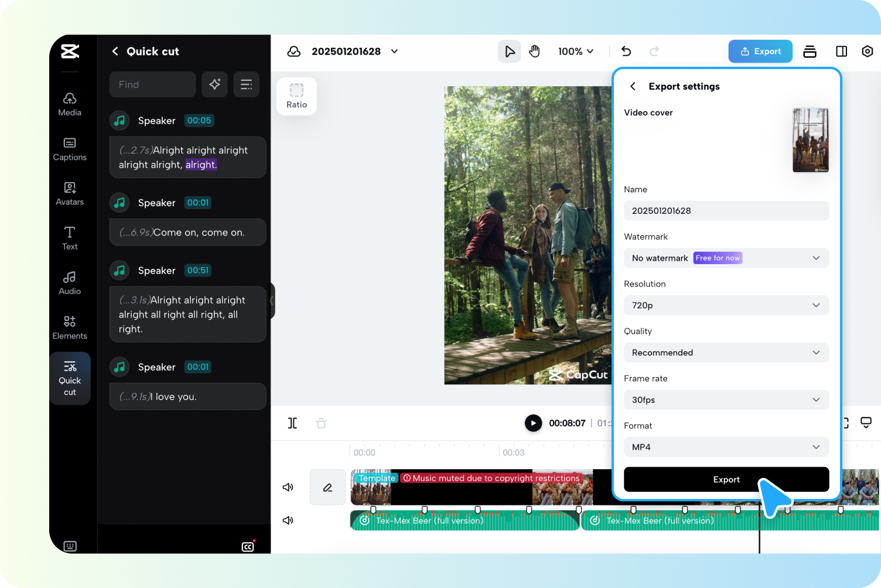The height and width of the screenshot is (588, 881).
Task: Switch to the Avatars panel
Action: (70, 194)
